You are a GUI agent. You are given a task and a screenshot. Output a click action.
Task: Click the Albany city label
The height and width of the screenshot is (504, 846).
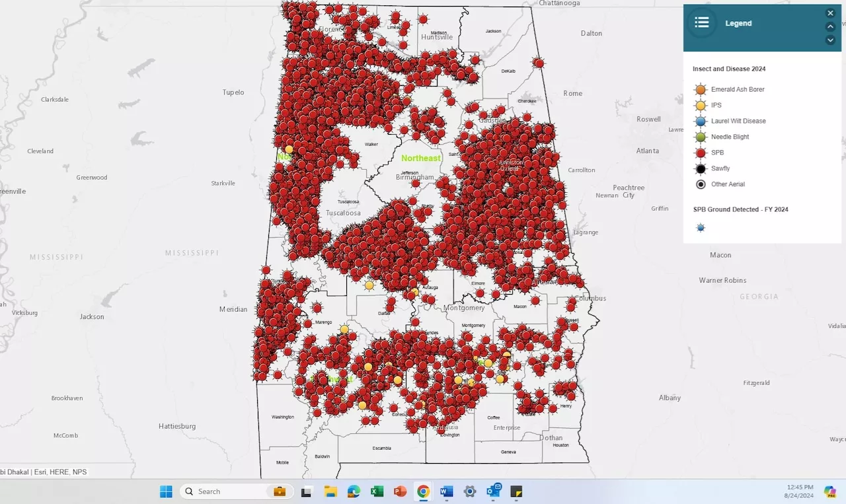670,398
